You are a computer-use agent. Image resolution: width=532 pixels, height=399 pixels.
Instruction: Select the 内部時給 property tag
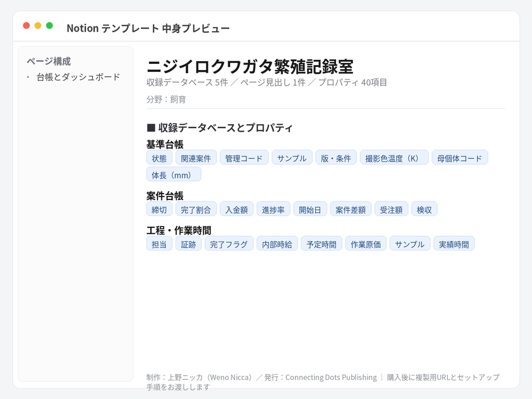[277, 244]
